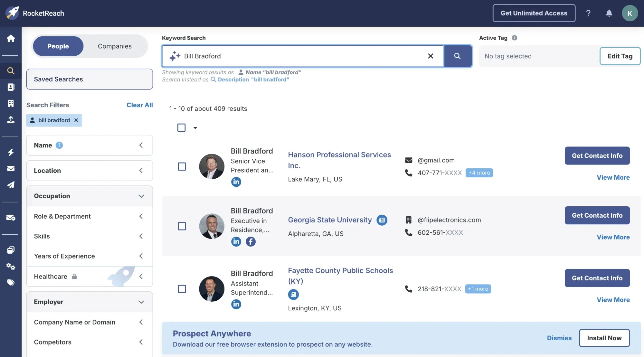Open the K user avatar menu
This screenshot has width=644, height=357.
click(630, 13)
